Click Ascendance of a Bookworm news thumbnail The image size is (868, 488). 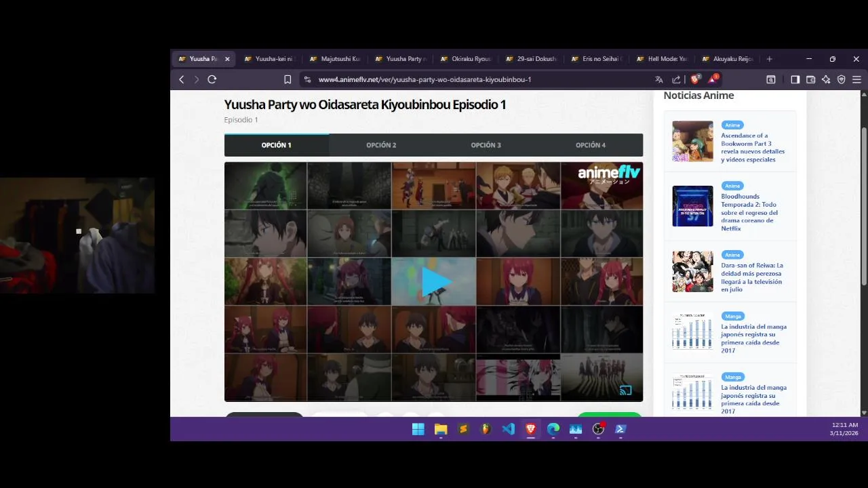point(692,141)
